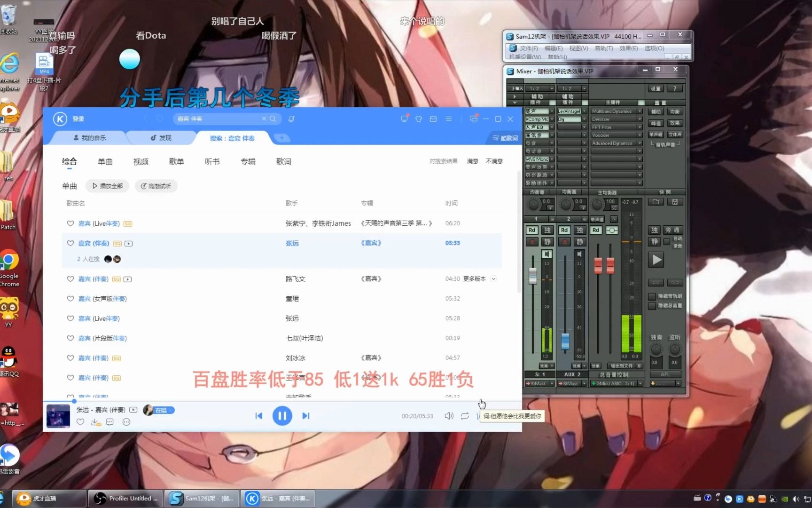812x508 pixels.
Task: Enable the 自动录音 checkbox
Action: pyautogui.click(x=667, y=241)
